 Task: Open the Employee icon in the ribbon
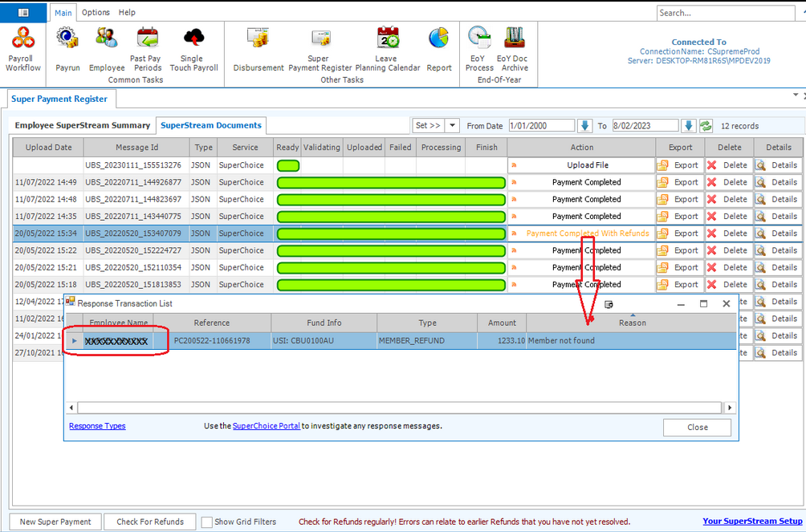point(107,48)
